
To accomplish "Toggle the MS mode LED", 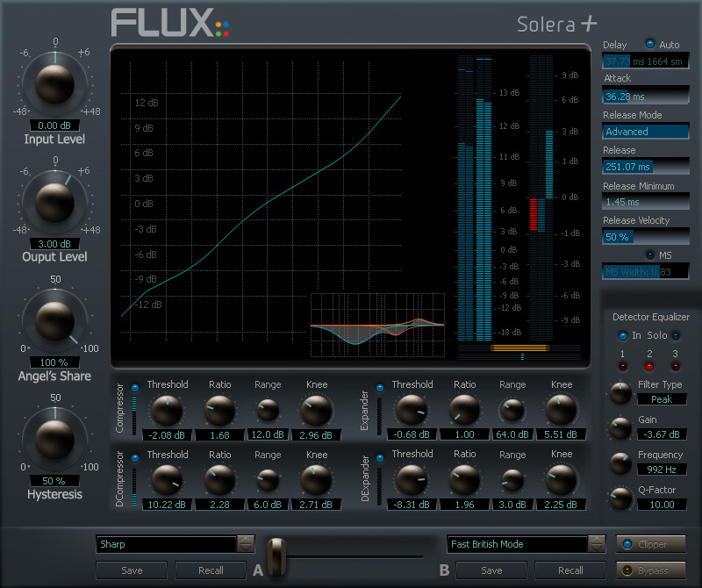I will point(650,255).
